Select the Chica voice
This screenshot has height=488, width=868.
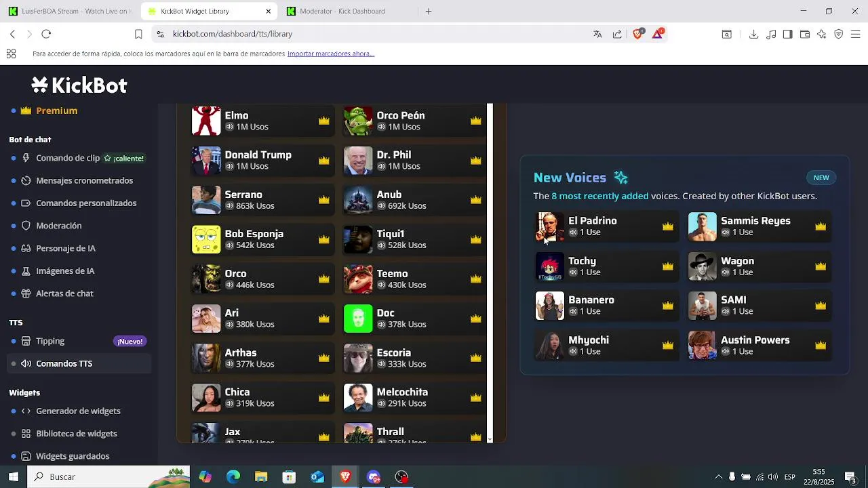[262, 398]
